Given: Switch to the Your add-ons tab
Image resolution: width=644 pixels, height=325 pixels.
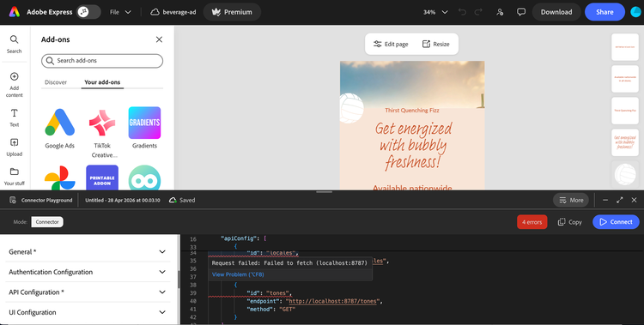Looking at the screenshot, I should (102, 82).
